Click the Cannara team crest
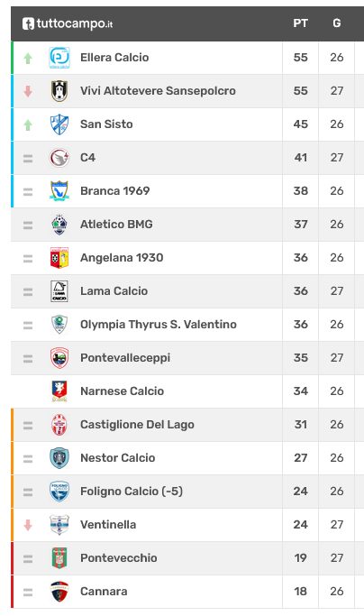The width and height of the screenshot is (364, 616). [59, 592]
